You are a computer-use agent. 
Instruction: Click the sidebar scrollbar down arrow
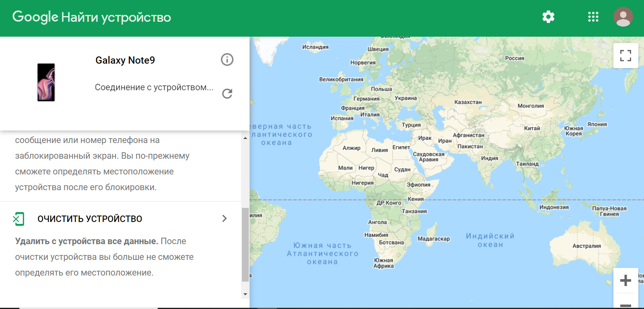(245, 294)
